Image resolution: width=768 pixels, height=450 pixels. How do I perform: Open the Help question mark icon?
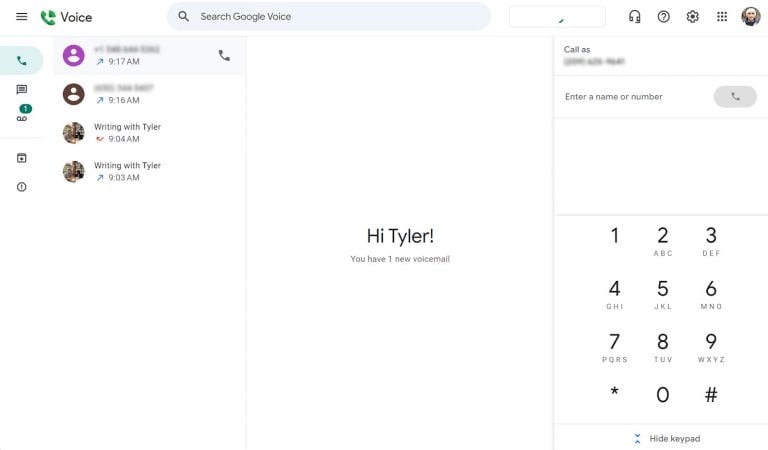point(663,17)
